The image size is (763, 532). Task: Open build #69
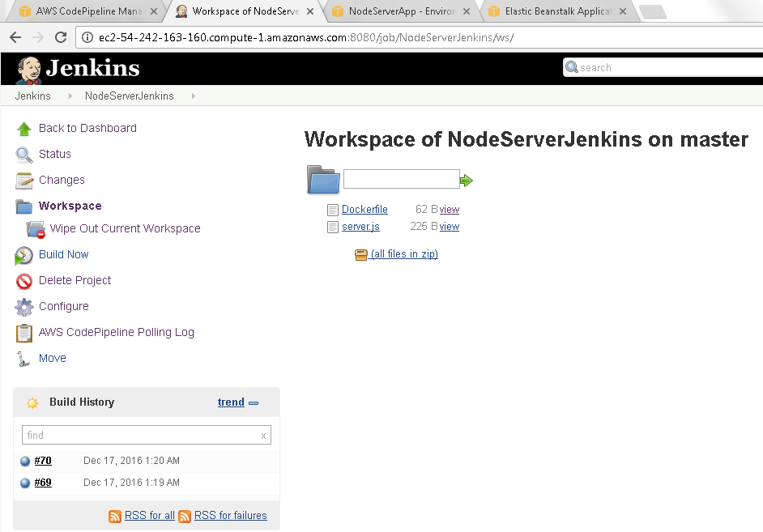[43, 483]
